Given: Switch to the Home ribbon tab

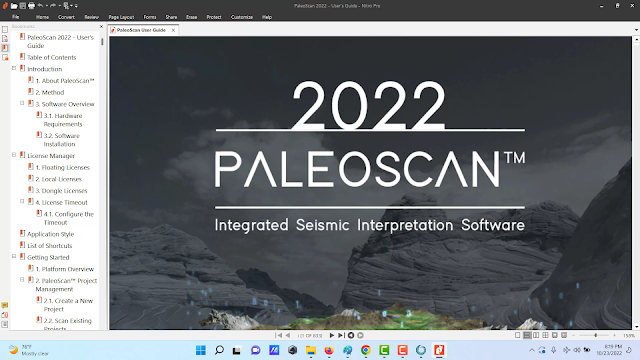Looking at the screenshot, I should click(42, 17).
